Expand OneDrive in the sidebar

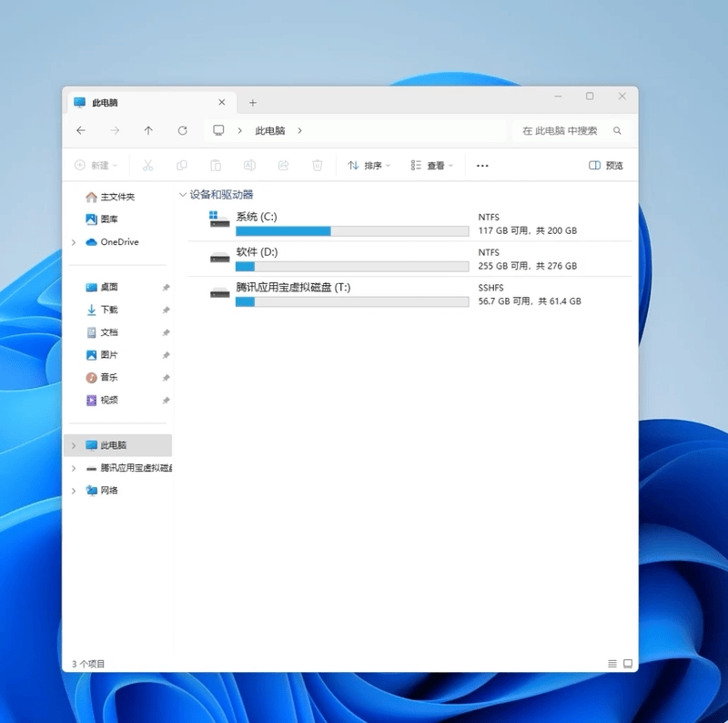click(x=74, y=242)
